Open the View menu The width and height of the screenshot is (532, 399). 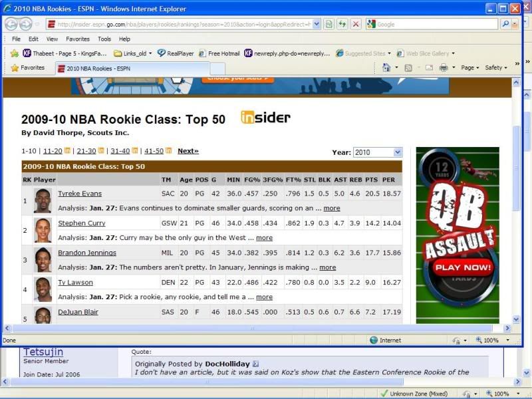click(x=52, y=39)
